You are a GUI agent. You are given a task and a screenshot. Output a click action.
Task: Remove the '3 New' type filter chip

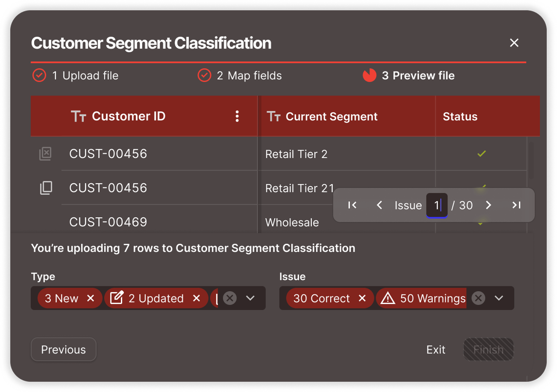click(91, 298)
